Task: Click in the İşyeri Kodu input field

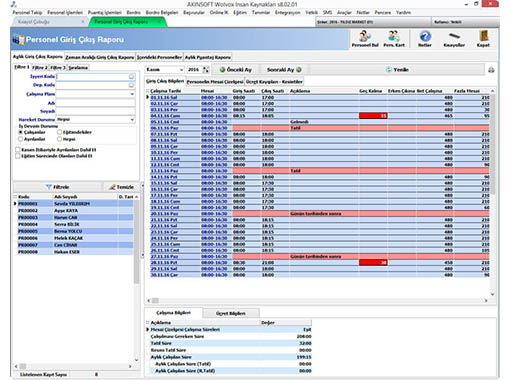Action: [x=92, y=77]
